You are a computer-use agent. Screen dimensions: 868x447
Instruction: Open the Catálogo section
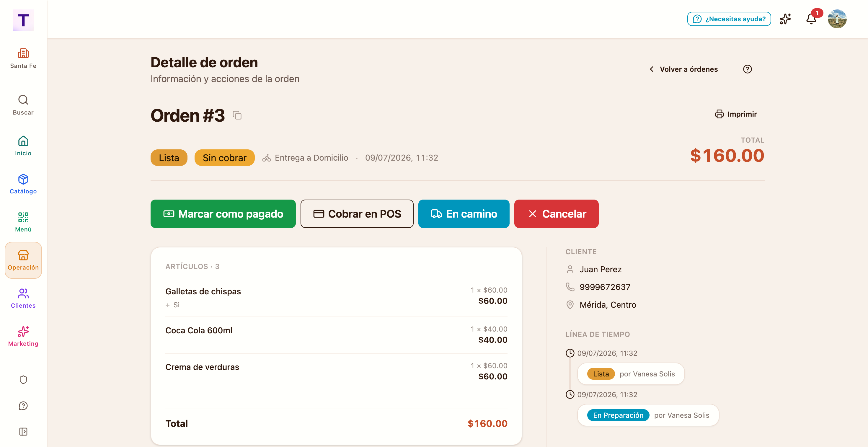(23, 184)
